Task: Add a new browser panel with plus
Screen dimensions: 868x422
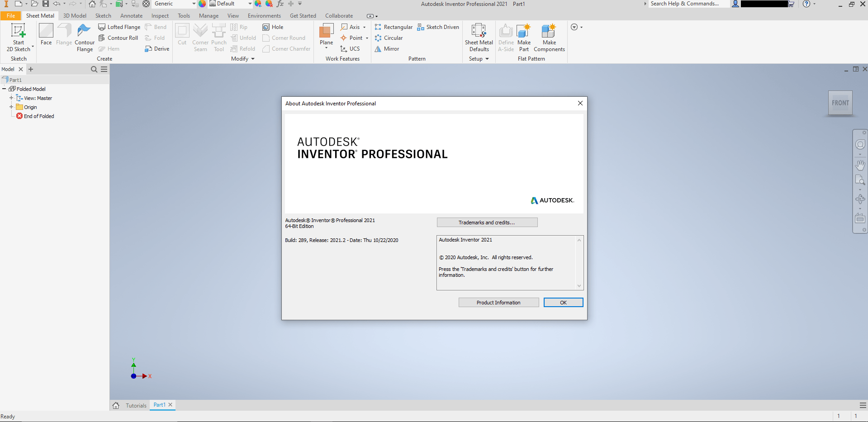Action: pos(31,69)
